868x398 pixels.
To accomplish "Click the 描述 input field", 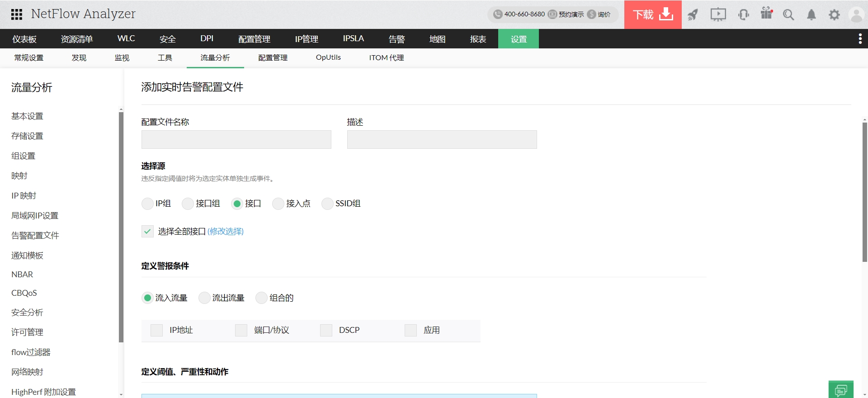I will [442, 140].
